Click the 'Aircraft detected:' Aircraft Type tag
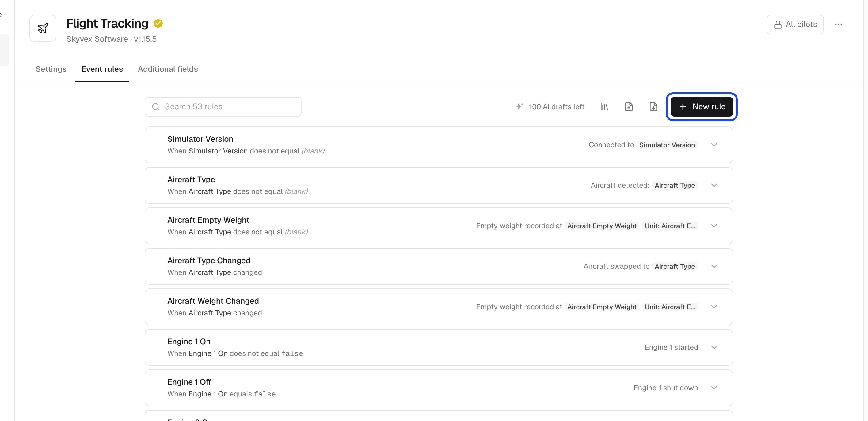 coord(675,185)
